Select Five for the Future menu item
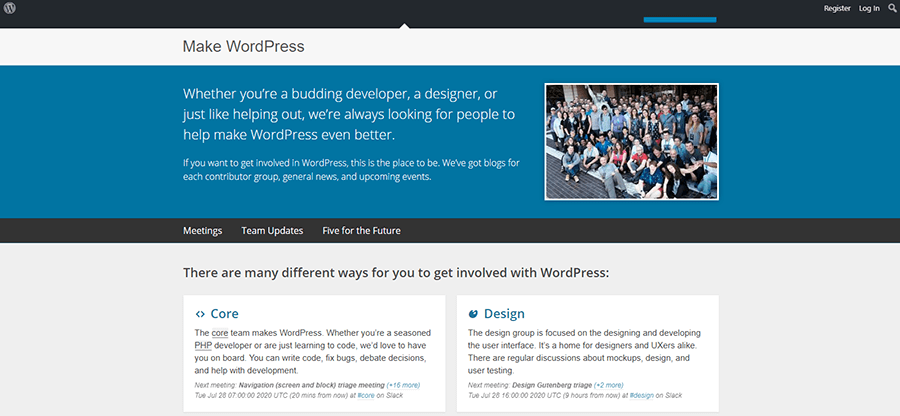 pos(362,231)
